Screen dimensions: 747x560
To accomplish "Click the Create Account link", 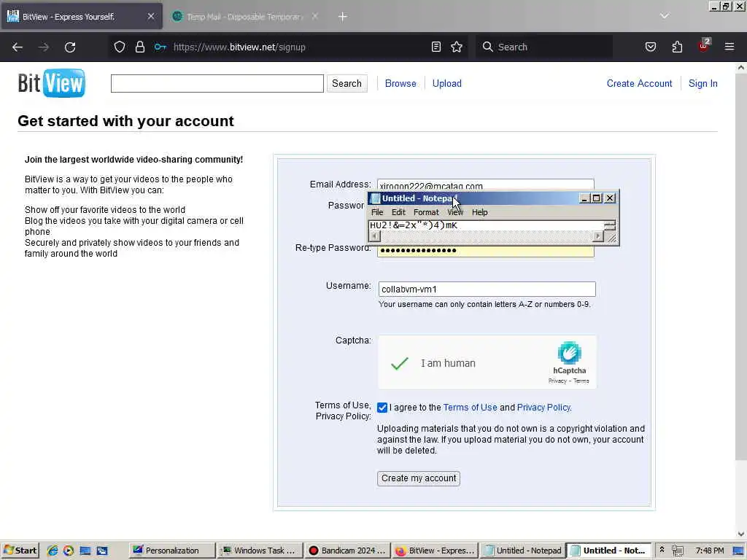I will click(639, 83).
